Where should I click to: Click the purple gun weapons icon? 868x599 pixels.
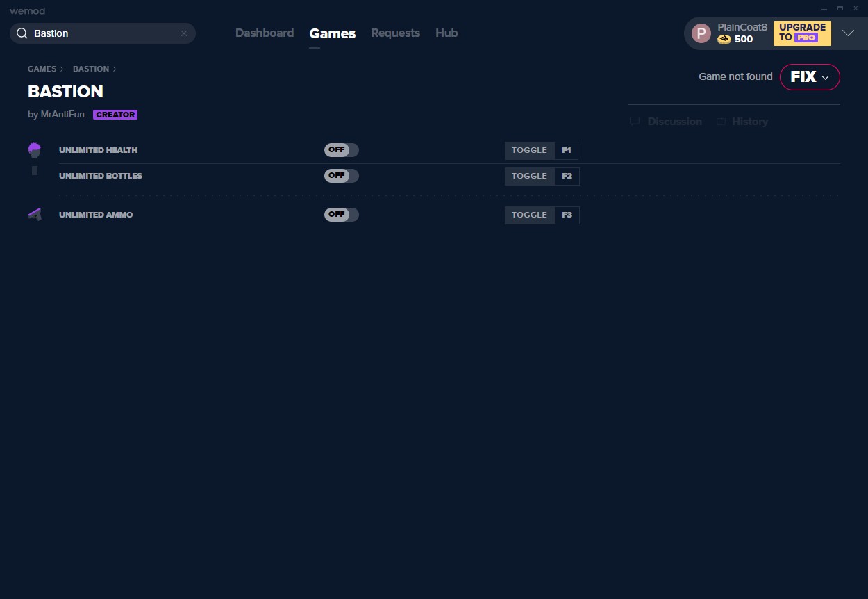coord(35,215)
